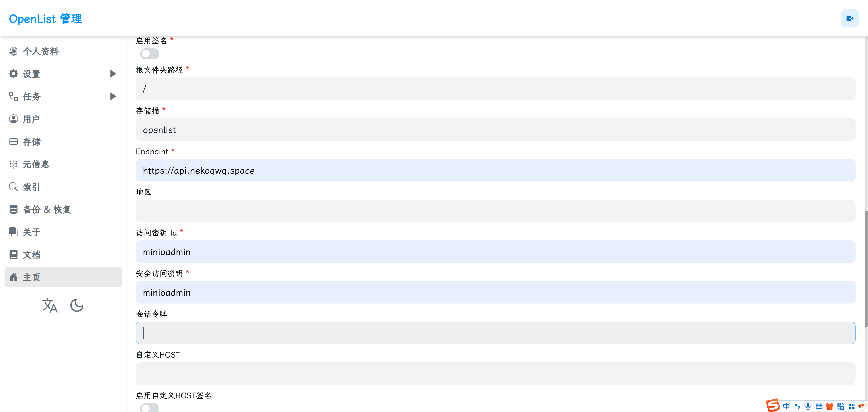This screenshot has height=412, width=868.
Task: Click the 关于 about icon
Action: 14,232
